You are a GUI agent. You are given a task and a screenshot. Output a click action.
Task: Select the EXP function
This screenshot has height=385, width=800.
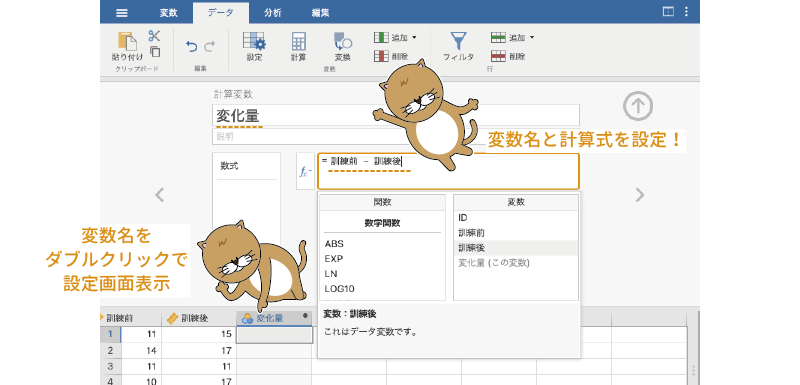pyautogui.click(x=334, y=259)
